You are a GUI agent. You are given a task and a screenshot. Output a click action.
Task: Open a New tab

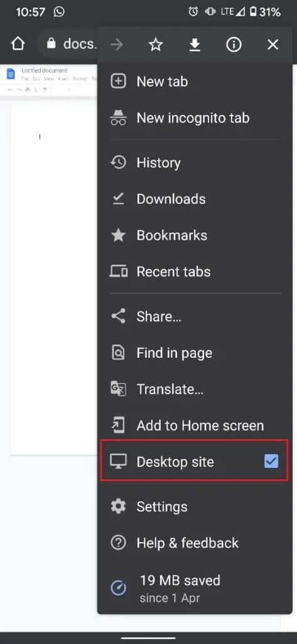(195, 82)
